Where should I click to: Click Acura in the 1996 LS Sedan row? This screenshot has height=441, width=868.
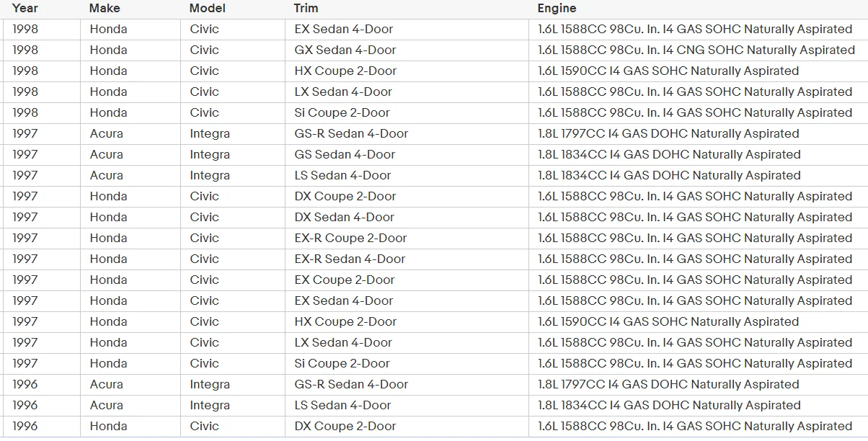107,406
